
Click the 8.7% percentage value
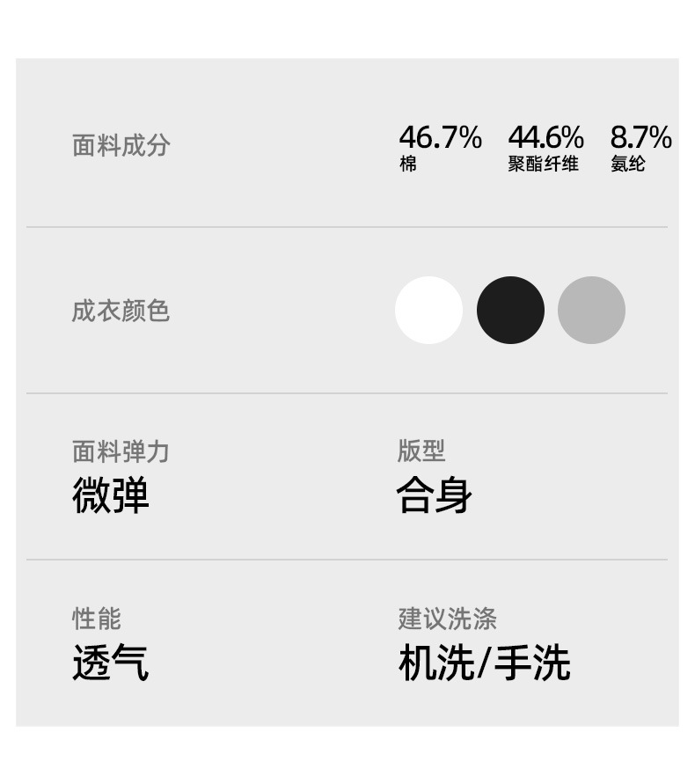(x=640, y=137)
